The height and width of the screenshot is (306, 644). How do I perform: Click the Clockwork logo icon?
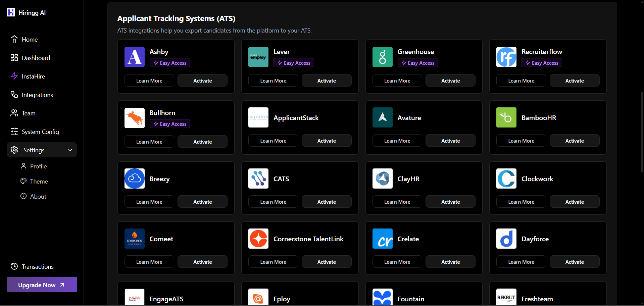[506, 178]
